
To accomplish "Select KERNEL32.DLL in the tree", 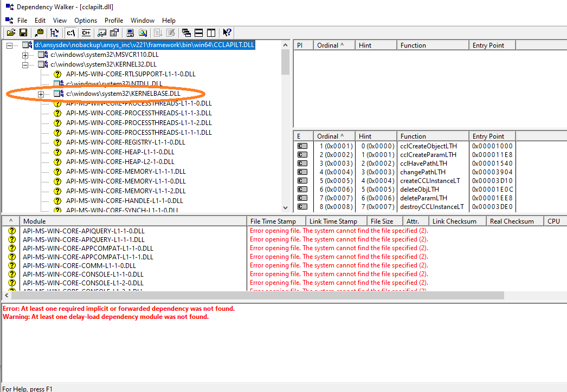I will [104, 64].
